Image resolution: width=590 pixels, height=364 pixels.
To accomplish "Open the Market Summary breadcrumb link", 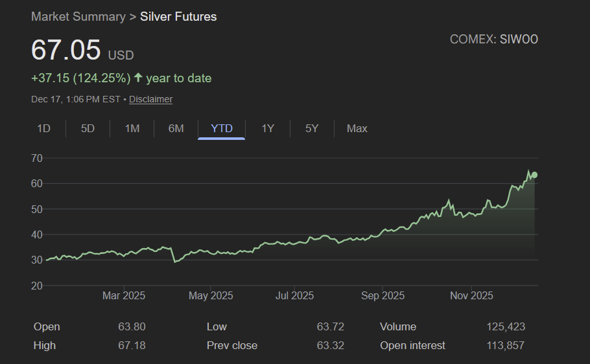I will 78,17.
